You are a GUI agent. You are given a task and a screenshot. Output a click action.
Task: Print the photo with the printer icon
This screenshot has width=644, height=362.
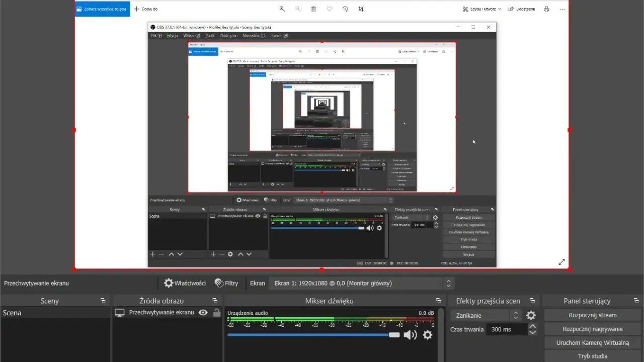click(546, 9)
